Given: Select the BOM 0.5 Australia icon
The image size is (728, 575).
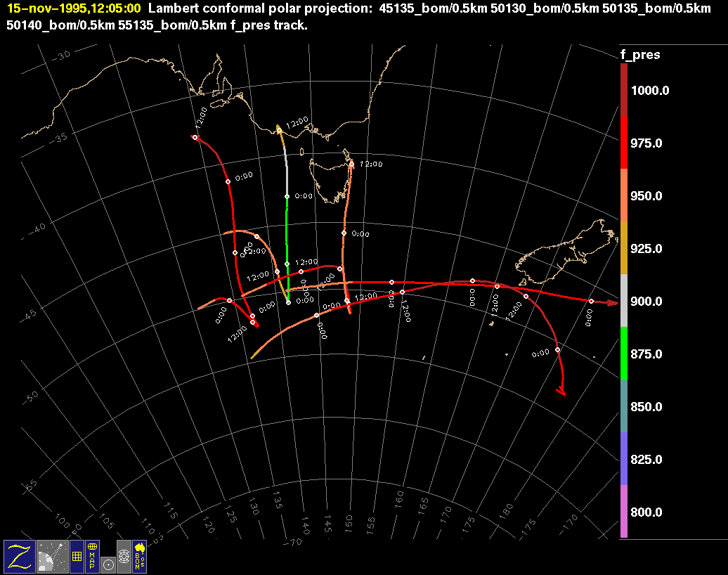Looking at the screenshot, I should pos(139,556).
